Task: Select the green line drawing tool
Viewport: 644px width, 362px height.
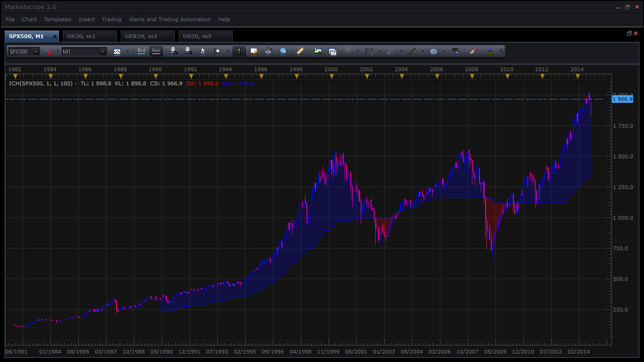Action: [x=413, y=51]
